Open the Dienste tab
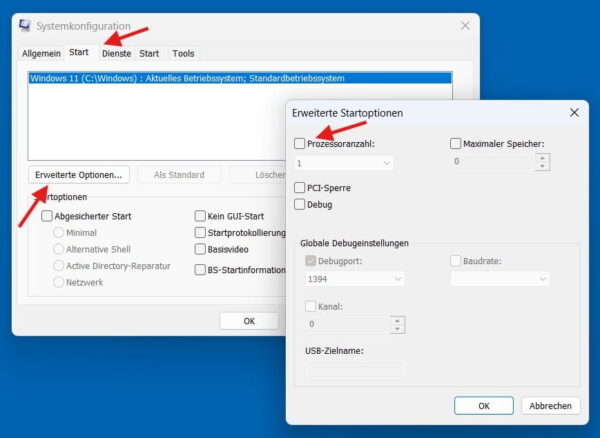 [116, 54]
